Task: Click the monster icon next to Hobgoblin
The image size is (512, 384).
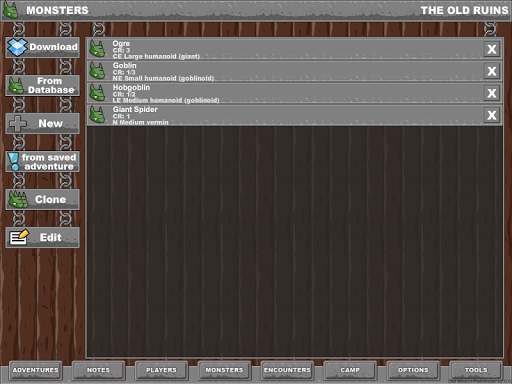Action: click(97, 93)
